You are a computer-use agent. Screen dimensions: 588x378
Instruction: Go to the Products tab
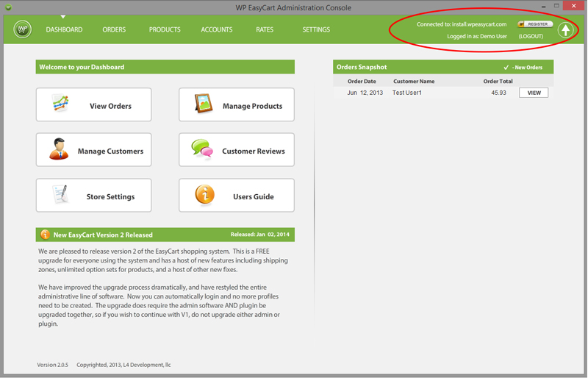[x=165, y=29]
